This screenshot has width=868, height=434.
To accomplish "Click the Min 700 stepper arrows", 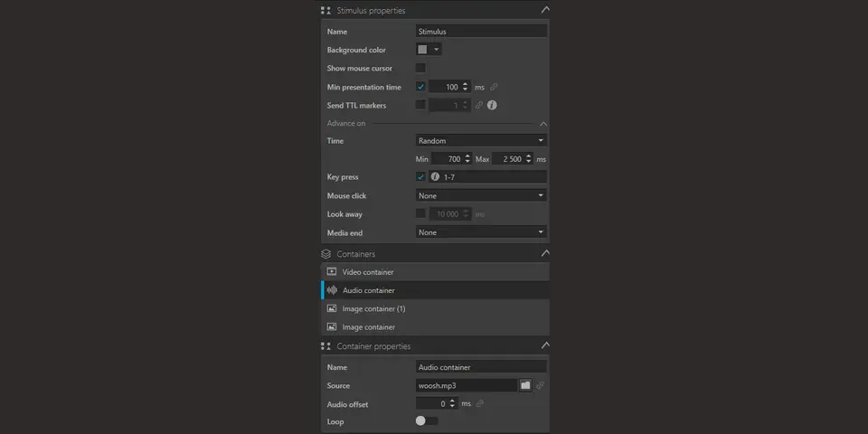I will coord(467,159).
